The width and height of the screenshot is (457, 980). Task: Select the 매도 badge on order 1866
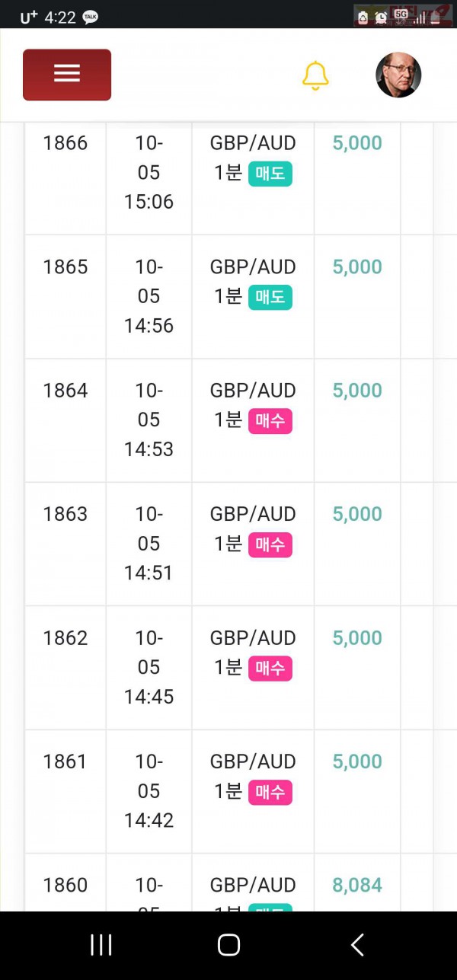pos(270,174)
